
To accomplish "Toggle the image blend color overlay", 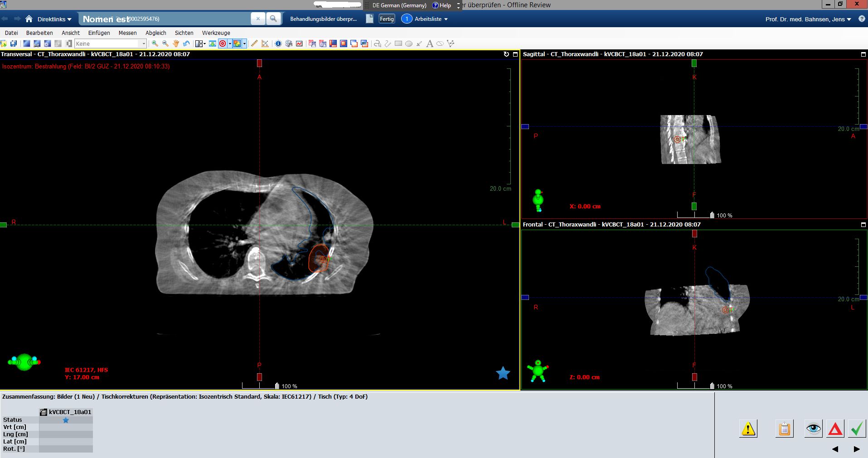I will [x=238, y=43].
